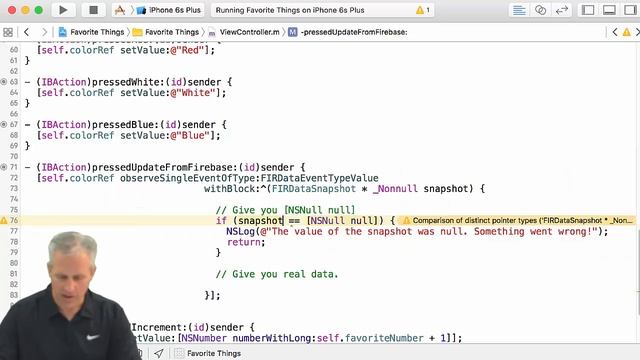640x360 pixels.
Task: Open the inline pointer types comparison warning
Action: [x=518, y=220]
